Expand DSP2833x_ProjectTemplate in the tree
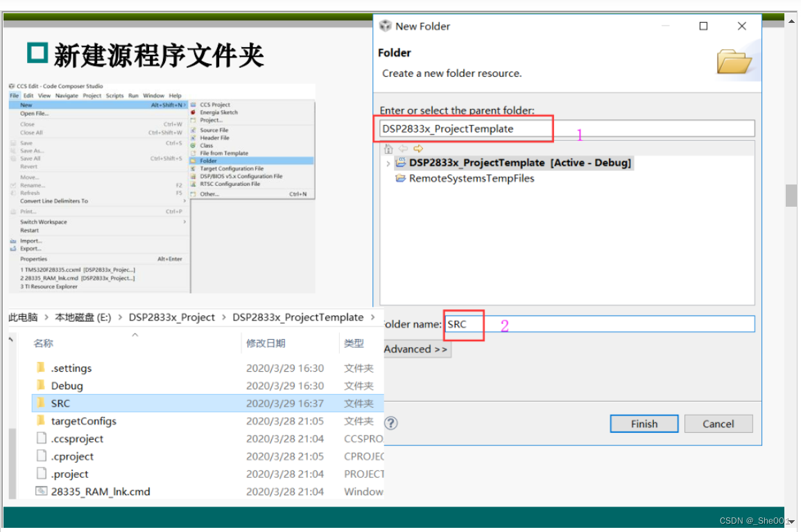The image size is (801, 532). coord(388,162)
